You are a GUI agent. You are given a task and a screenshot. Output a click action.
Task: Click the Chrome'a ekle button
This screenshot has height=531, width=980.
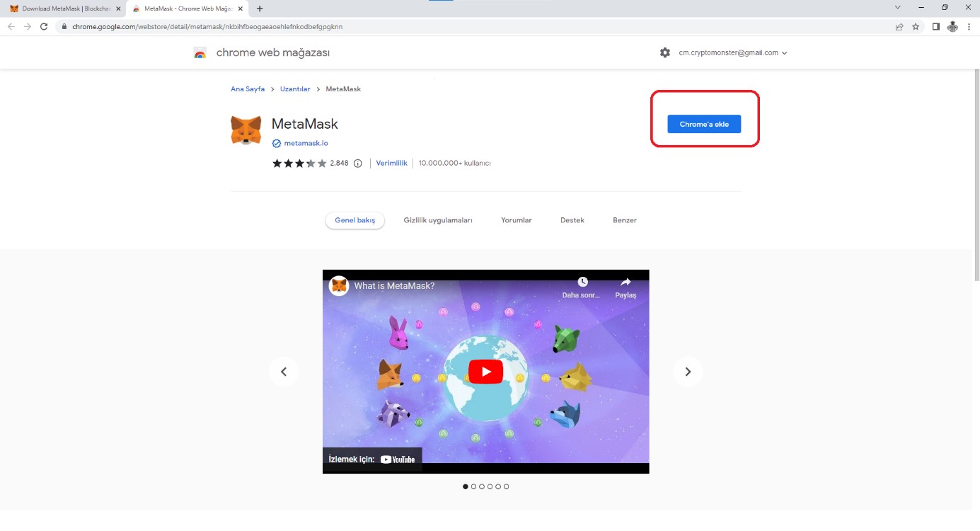[703, 124]
